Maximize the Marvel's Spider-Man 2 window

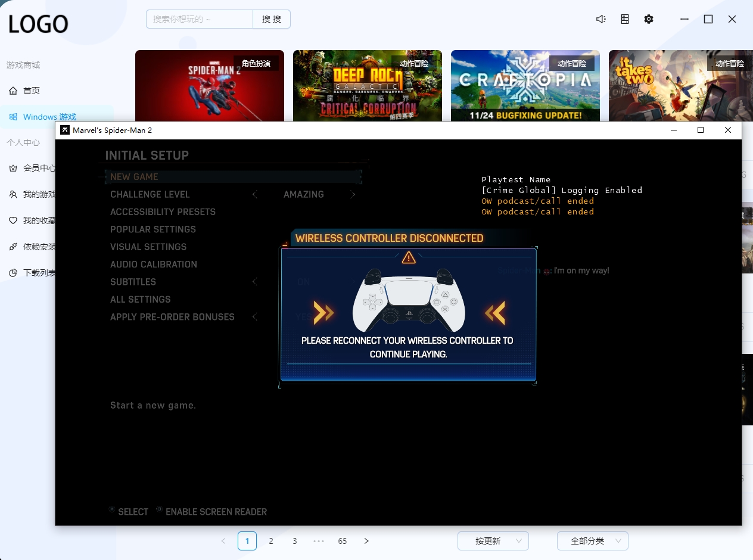pos(701,130)
